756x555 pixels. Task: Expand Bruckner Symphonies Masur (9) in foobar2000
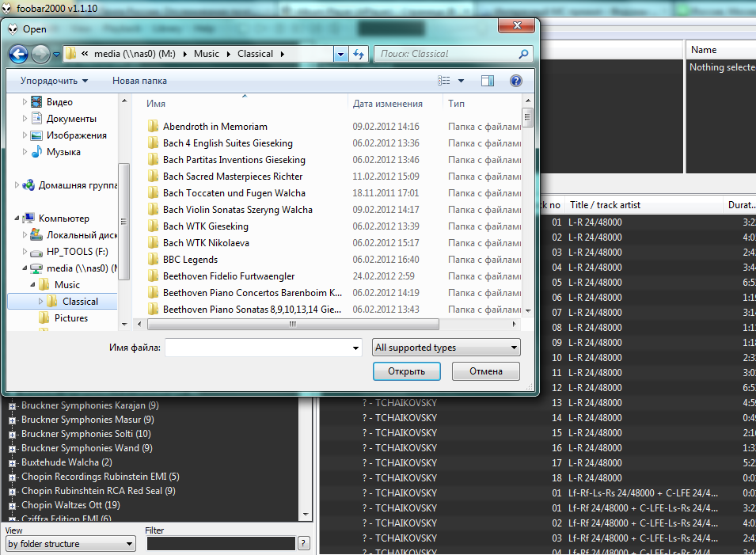click(12, 420)
